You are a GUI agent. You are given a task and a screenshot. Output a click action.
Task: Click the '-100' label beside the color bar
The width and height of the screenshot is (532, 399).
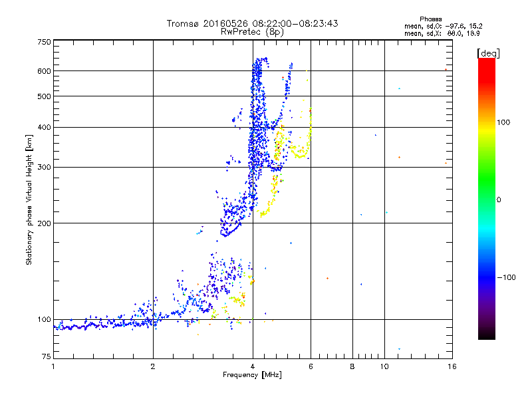(x=506, y=277)
